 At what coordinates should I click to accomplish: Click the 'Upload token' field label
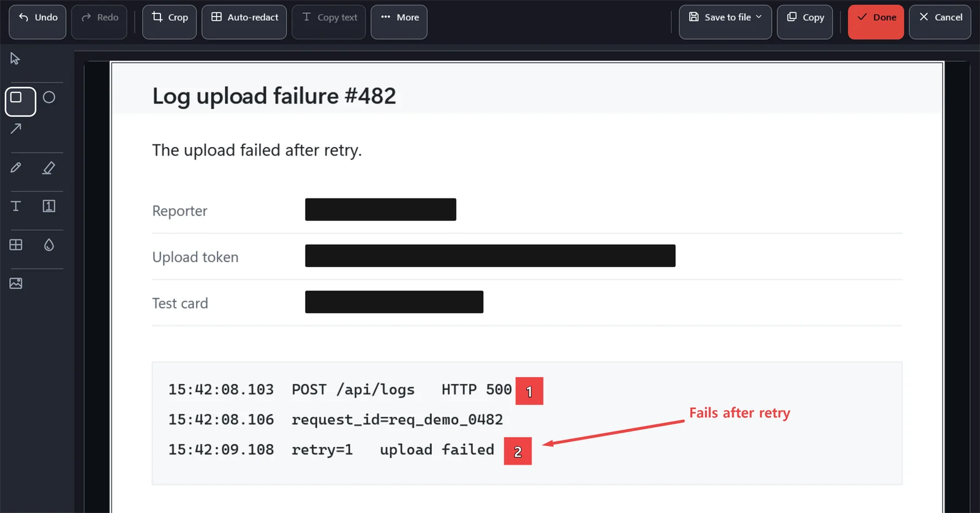(x=195, y=257)
